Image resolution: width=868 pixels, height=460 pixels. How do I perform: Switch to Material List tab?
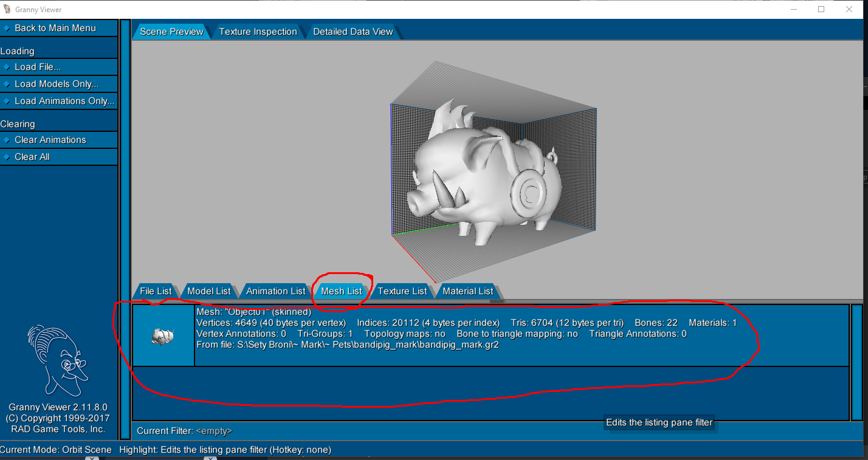click(467, 291)
